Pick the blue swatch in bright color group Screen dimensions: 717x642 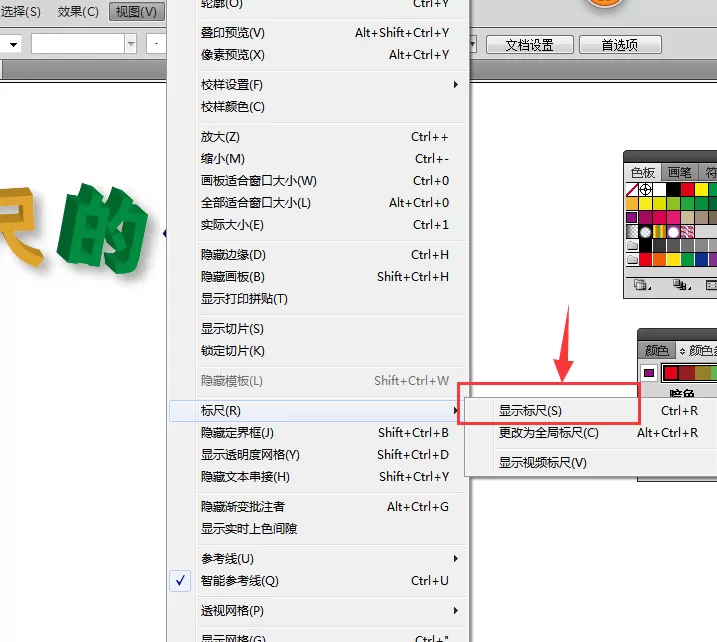701,260
